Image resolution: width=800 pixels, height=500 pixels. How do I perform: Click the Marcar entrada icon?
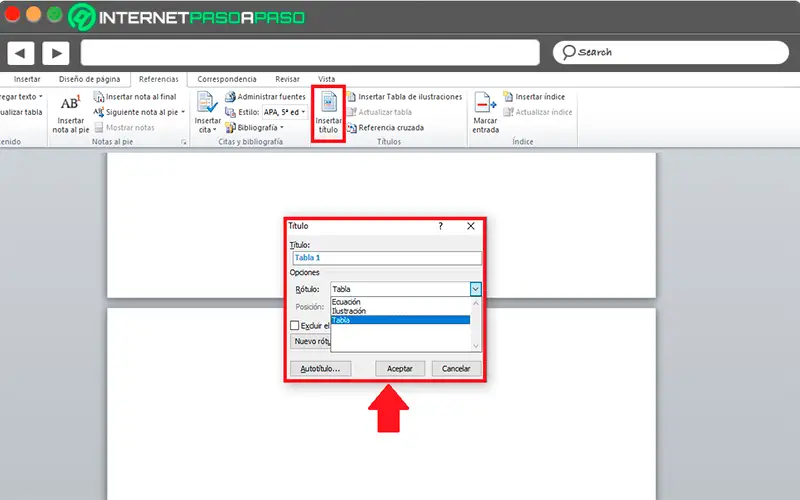(485, 103)
